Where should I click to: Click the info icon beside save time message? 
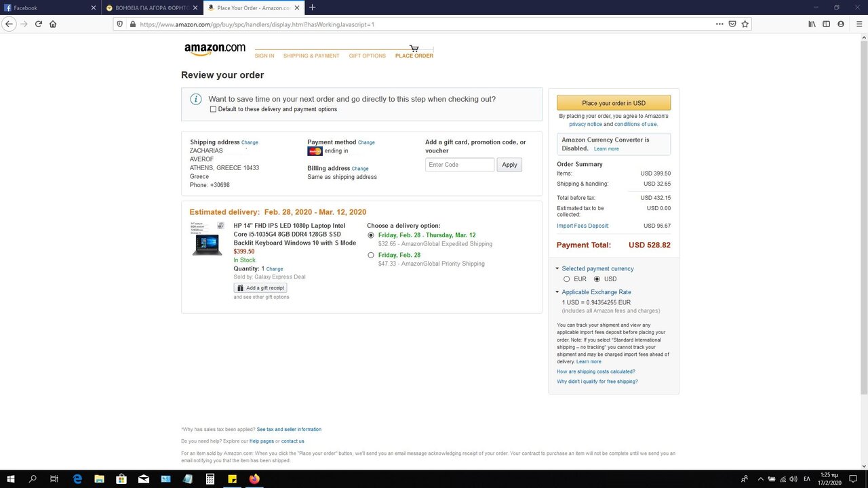coord(196,99)
